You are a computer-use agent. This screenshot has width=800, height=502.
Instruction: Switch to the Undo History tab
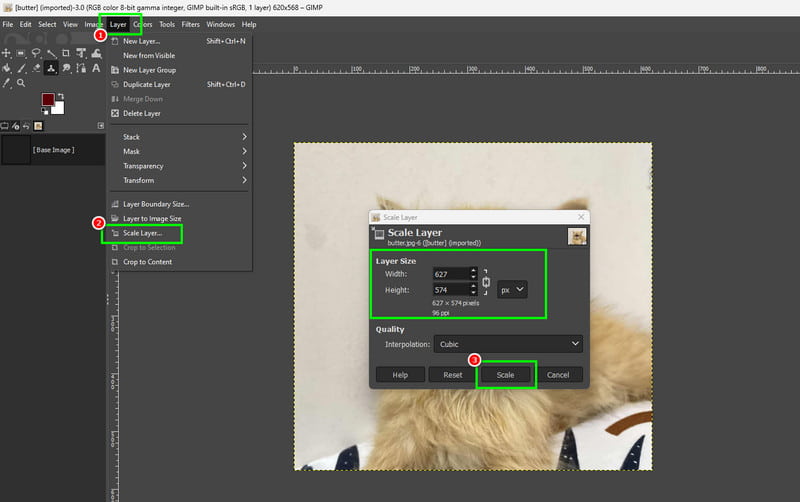click(x=26, y=126)
